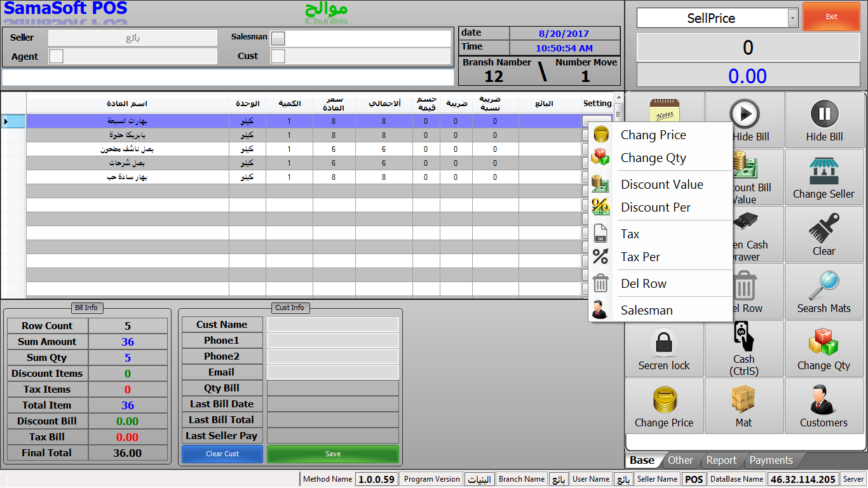The image size is (868, 488).
Task: Click the Cust Name input field
Action: 333,325
